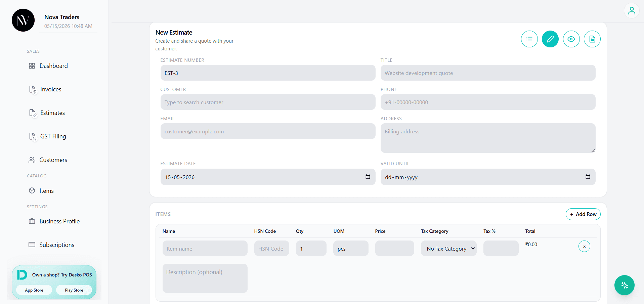Viewport: 644px width, 304px height.
Task: Open calendar picker for Valid Until
Action: click(x=588, y=177)
